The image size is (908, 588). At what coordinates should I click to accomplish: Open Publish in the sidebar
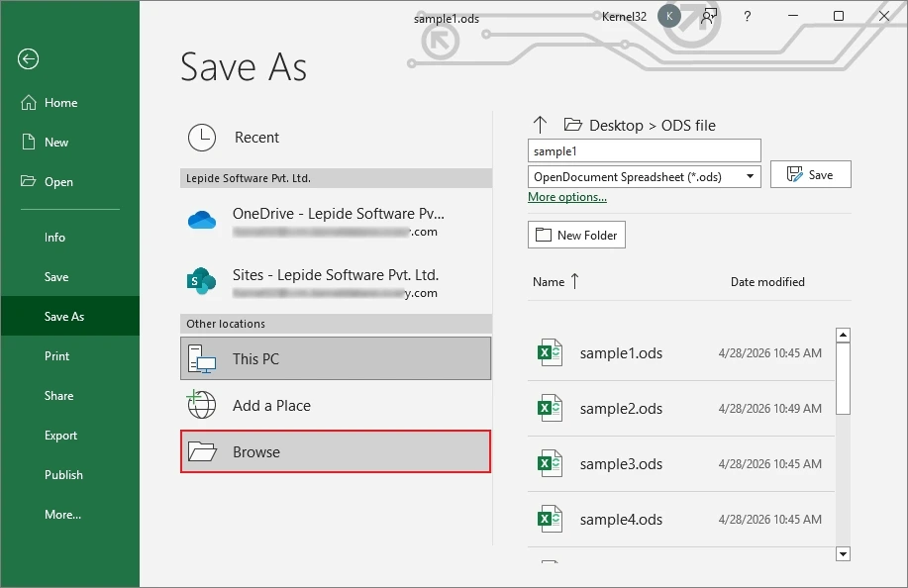(69, 474)
